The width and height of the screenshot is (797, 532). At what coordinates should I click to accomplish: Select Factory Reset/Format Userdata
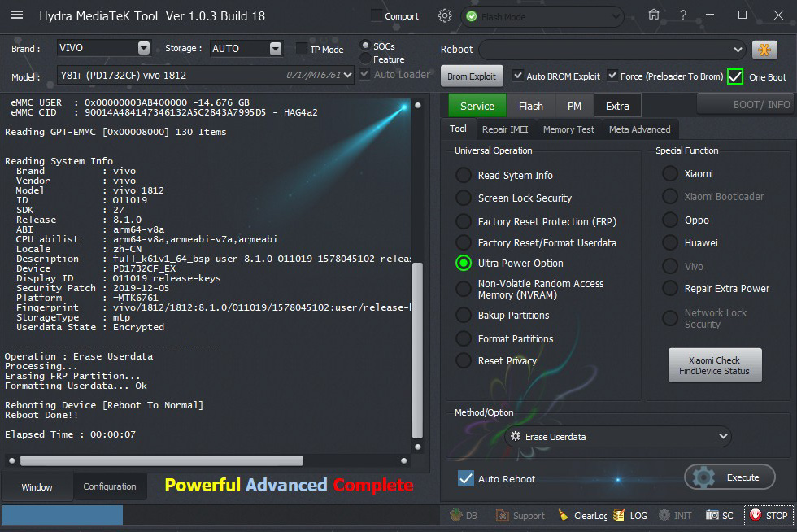tap(463, 242)
